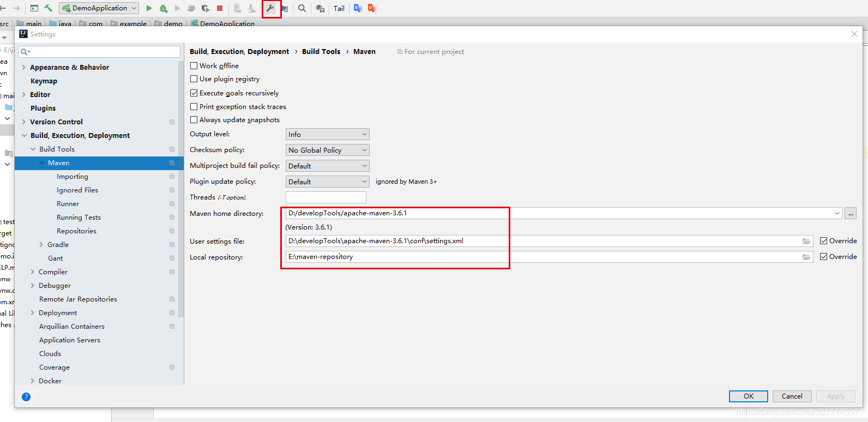This screenshot has height=422, width=868.
Task: Open Ignored Files settings
Action: click(x=77, y=190)
